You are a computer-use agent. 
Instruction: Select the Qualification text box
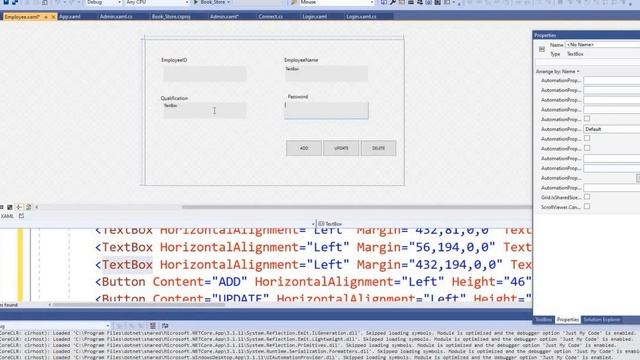(x=204, y=110)
